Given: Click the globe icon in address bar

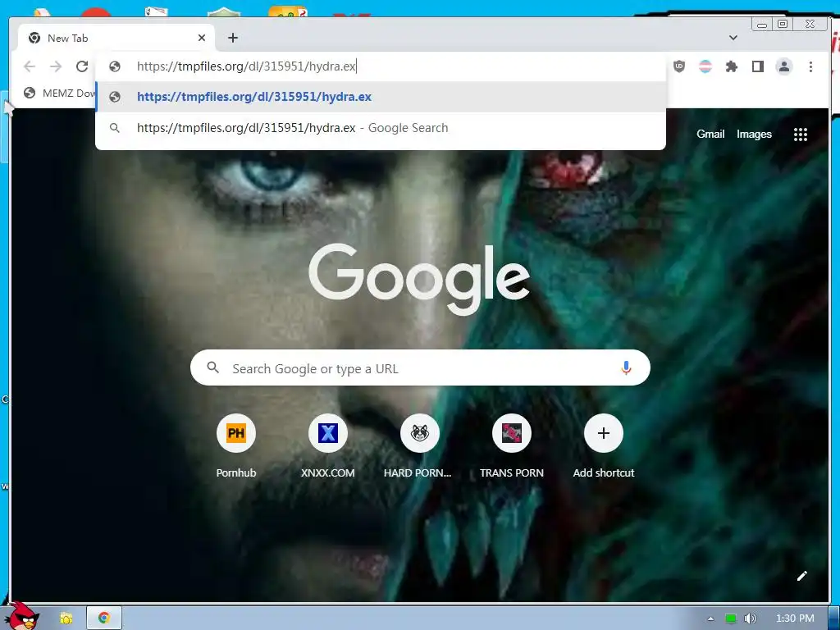Looking at the screenshot, I should pos(115,66).
